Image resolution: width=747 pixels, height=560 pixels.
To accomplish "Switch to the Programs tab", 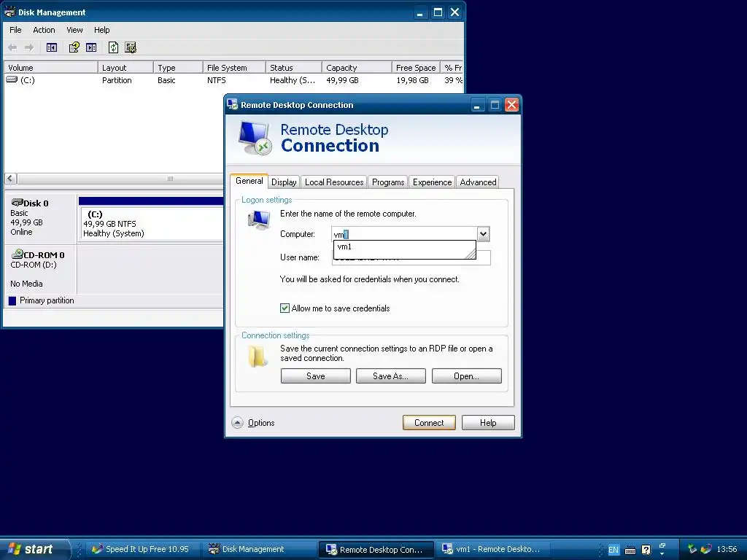I will point(388,182).
